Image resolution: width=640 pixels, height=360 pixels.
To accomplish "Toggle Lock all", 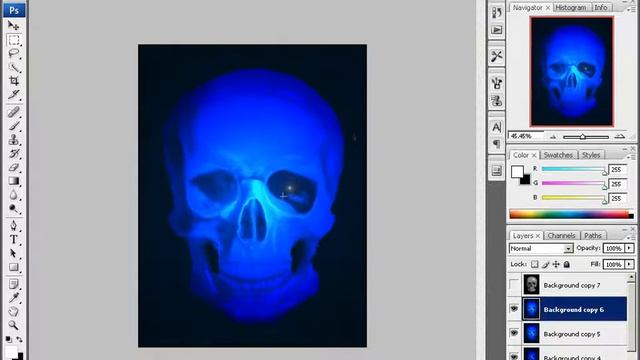I will [x=567, y=264].
